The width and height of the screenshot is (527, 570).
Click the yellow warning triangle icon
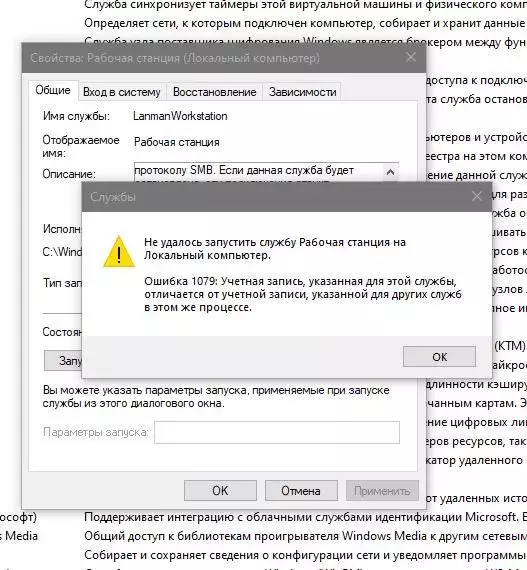pyautogui.click(x=119, y=252)
